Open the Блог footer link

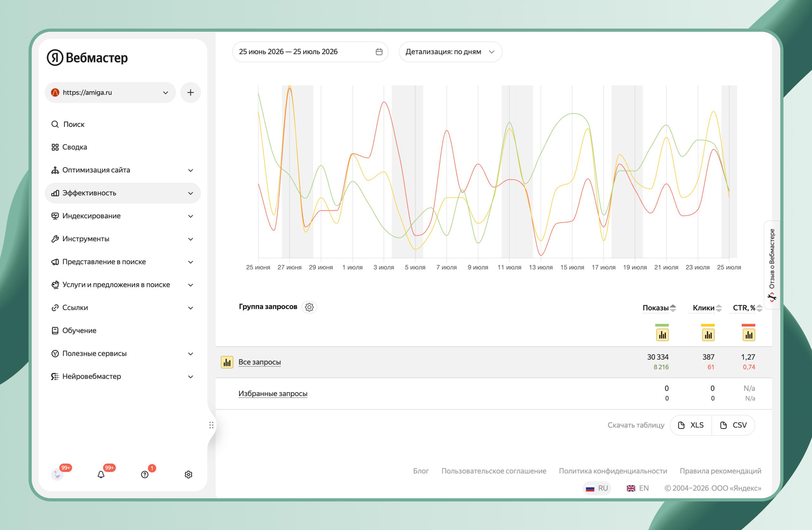point(421,471)
